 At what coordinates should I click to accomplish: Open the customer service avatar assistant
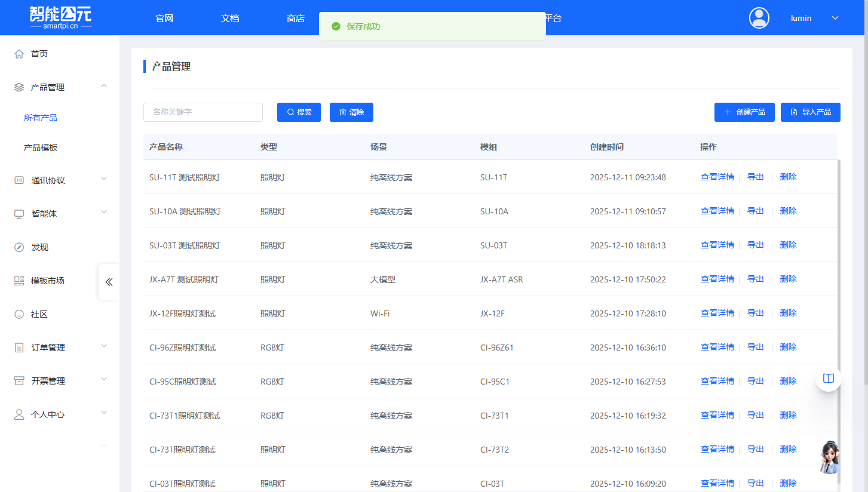click(x=829, y=457)
